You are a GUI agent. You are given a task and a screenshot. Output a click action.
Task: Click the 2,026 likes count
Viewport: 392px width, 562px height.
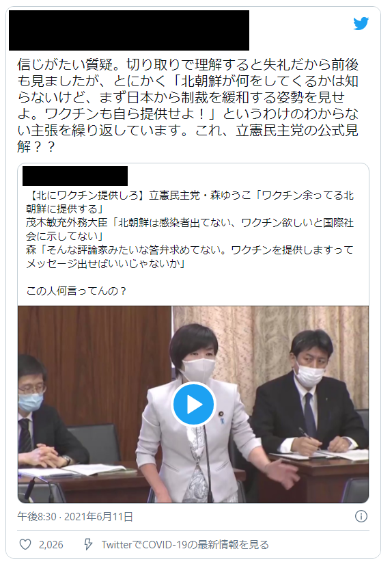[51, 545]
